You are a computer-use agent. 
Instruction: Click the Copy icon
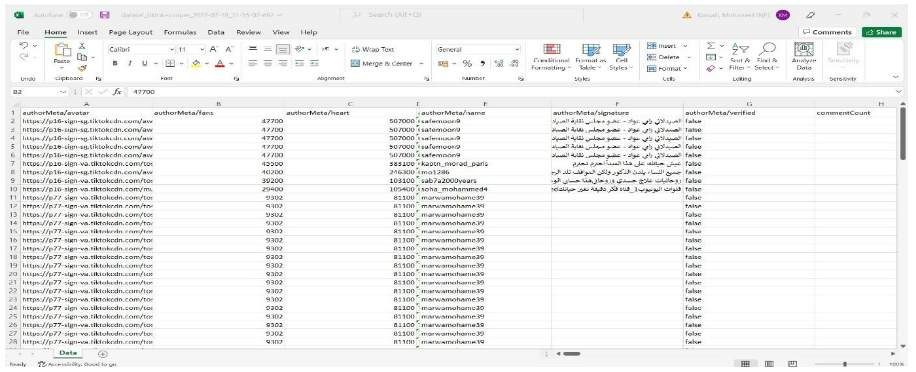pos(81,57)
